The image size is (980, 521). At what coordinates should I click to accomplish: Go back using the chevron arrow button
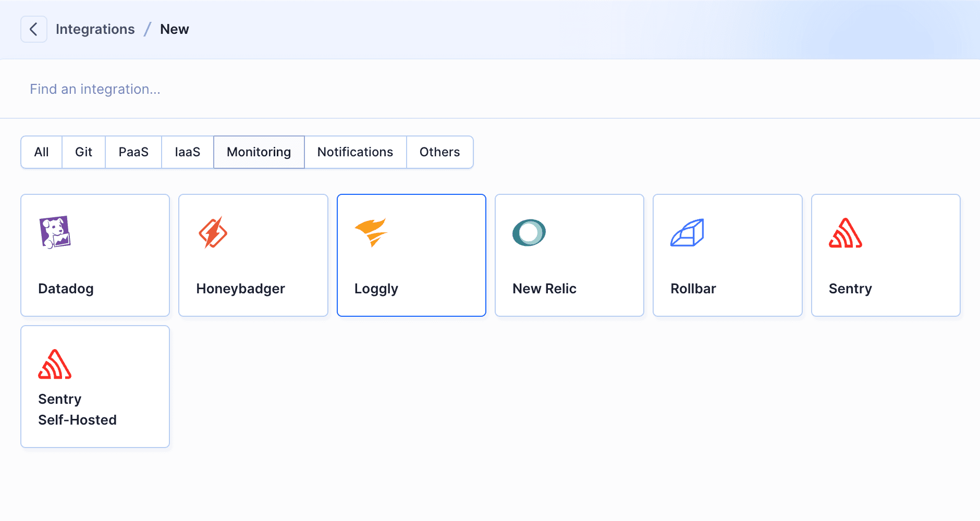(34, 29)
